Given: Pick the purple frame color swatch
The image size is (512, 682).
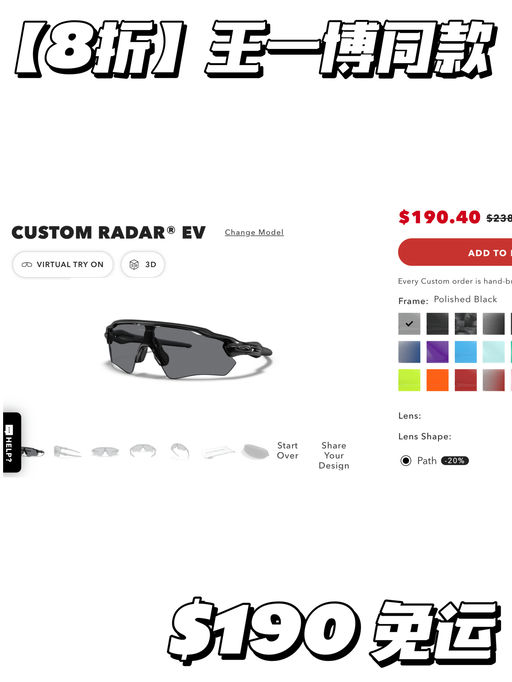Looking at the screenshot, I should point(437,352).
